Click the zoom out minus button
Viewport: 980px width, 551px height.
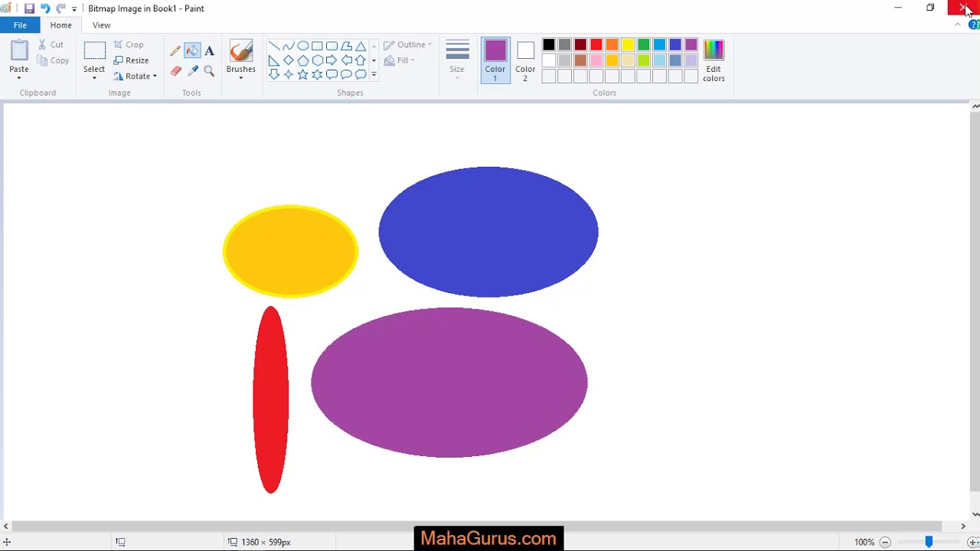885,542
